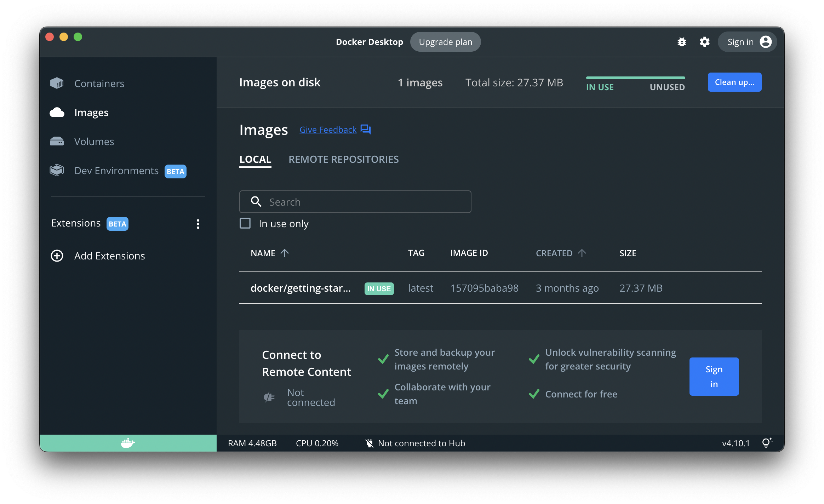Click the Docker whale status icon

point(128,443)
